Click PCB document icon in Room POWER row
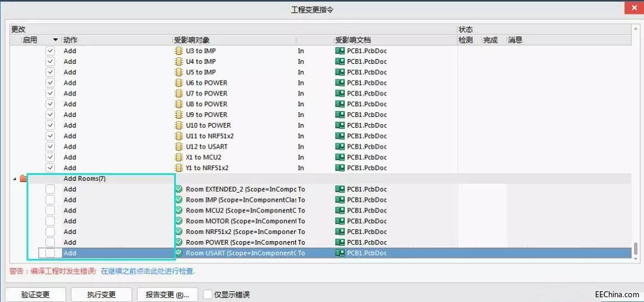Screen dimensions: 644x302 (340, 242)
